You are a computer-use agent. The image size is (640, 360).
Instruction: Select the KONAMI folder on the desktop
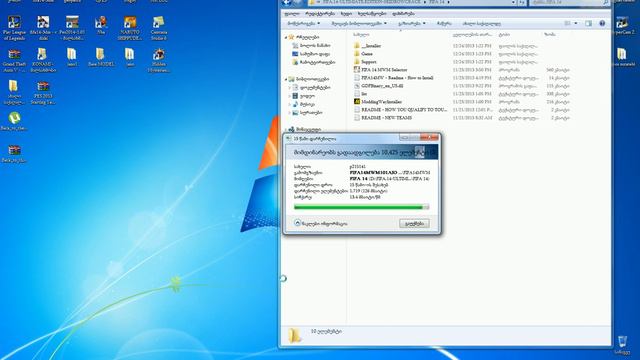coord(42,60)
